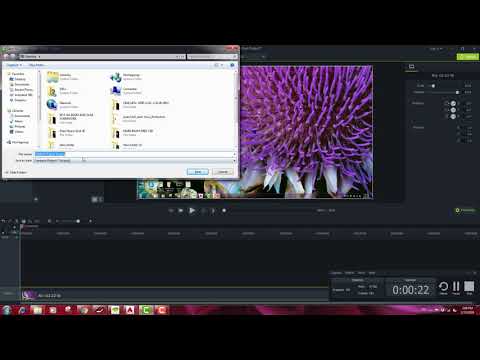Screen dimensions: 480x360
Task: Adjust the Opacity slider handle
Action: (457, 92)
